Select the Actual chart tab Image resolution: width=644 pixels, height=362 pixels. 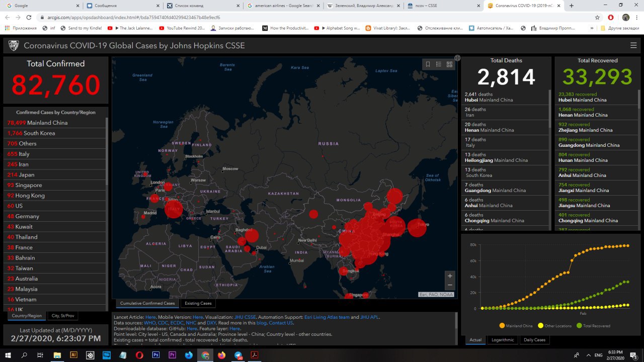click(475, 340)
